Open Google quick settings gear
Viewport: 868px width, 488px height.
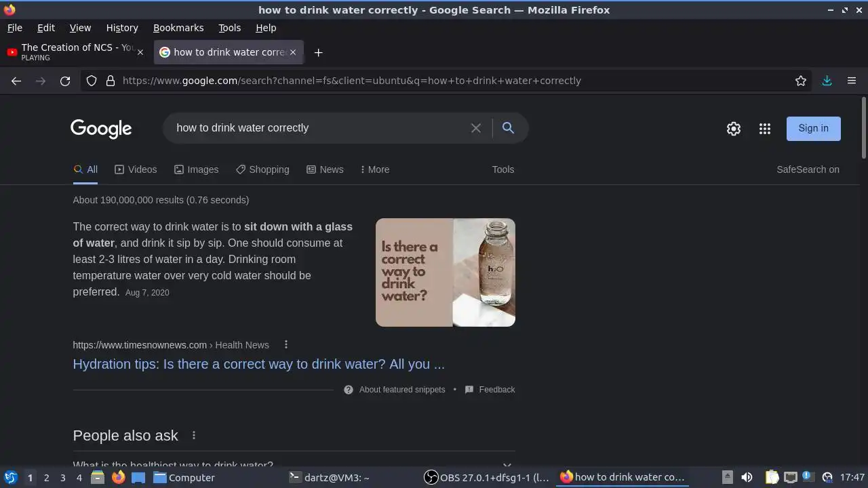click(734, 129)
